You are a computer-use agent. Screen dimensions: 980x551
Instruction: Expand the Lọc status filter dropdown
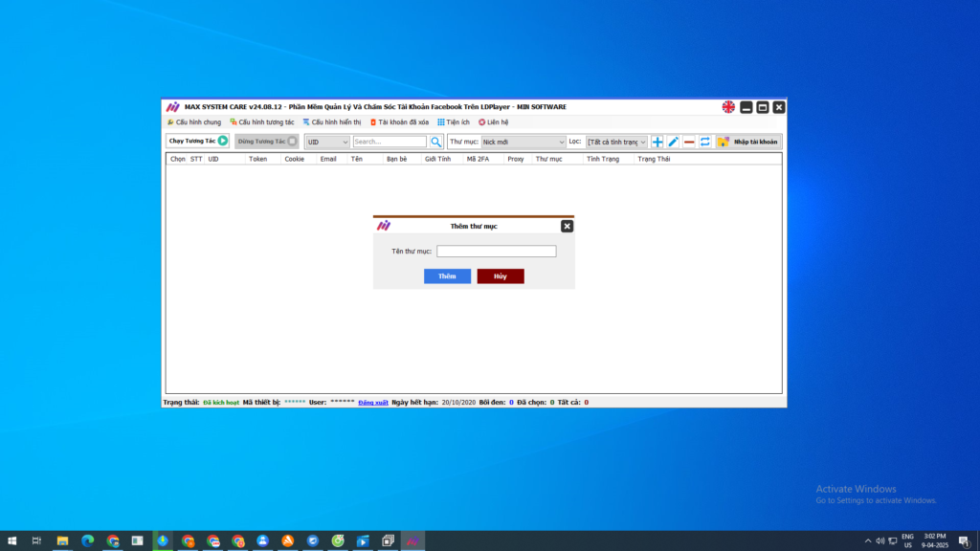coord(617,142)
